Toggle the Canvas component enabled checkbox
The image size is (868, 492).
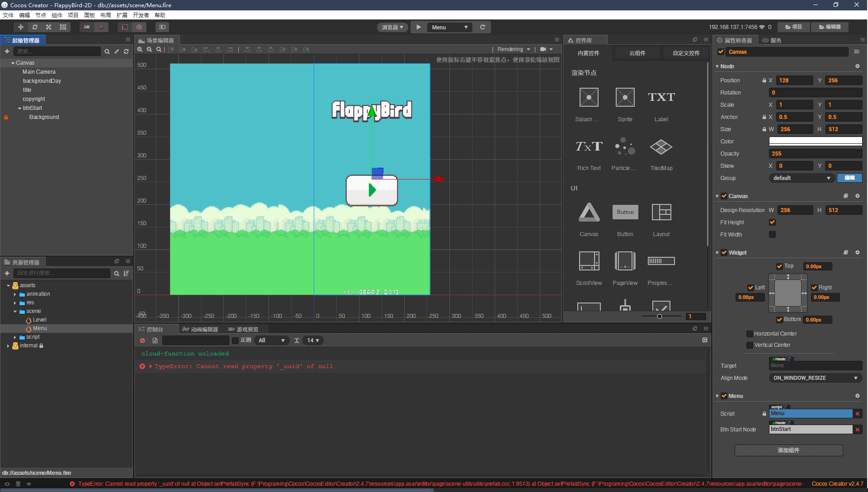tap(724, 196)
